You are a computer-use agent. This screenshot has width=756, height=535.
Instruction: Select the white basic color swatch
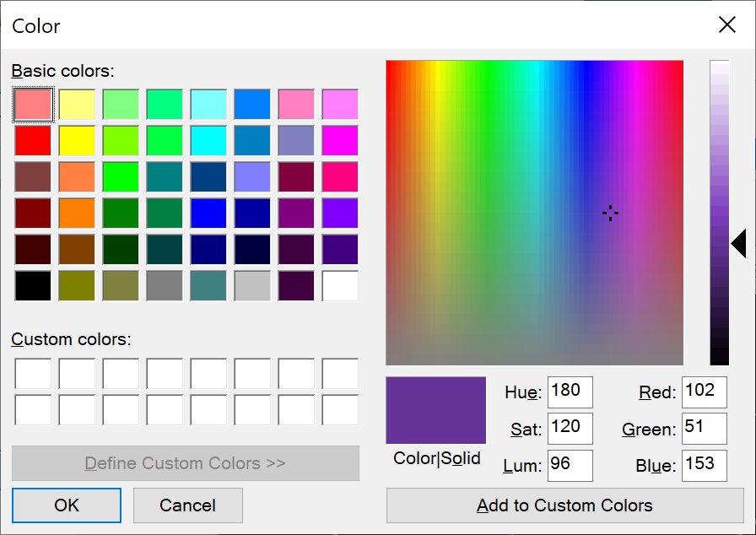tap(340, 285)
